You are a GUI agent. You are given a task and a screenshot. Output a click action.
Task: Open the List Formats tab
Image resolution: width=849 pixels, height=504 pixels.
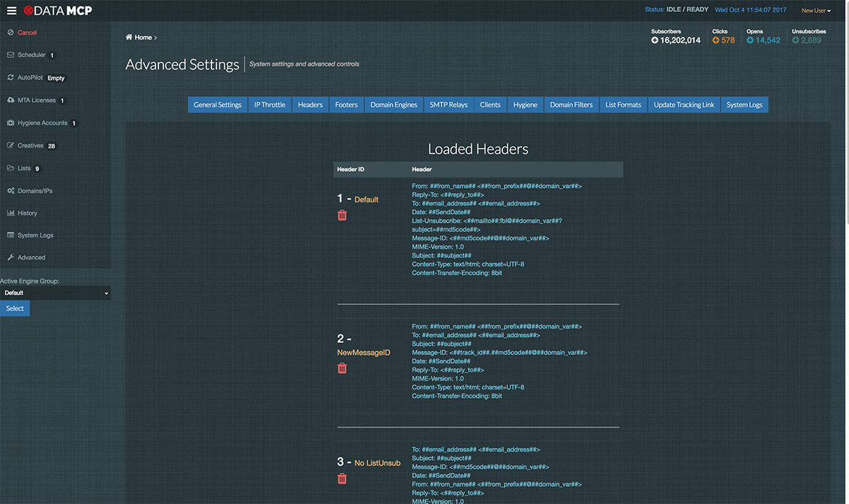(x=623, y=105)
